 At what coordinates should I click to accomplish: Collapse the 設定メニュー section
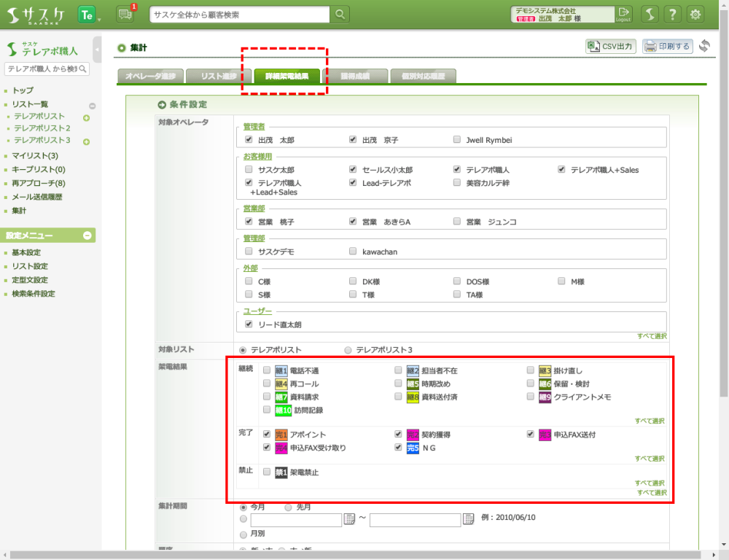coord(87,236)
